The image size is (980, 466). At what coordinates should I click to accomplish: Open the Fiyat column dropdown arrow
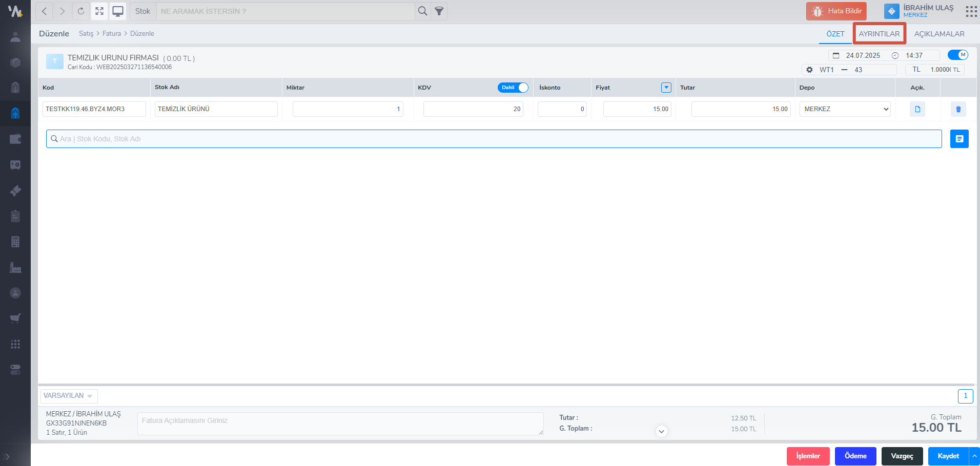point(666,88)
